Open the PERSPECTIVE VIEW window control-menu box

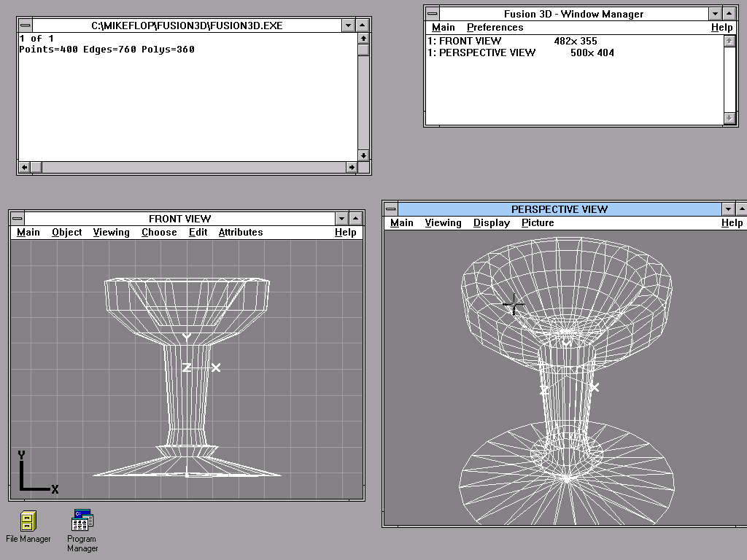click(x=391, y=209)
